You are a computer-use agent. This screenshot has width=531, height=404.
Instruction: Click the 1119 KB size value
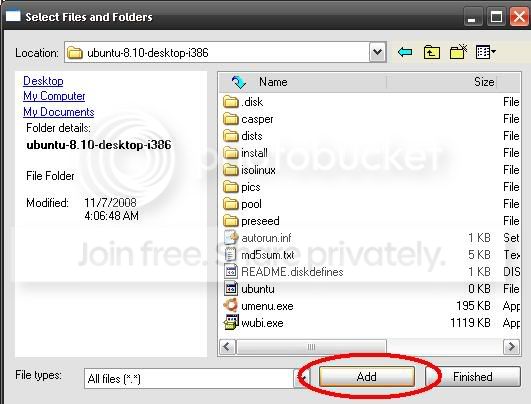pyautogui.click(x=470, y=323)
